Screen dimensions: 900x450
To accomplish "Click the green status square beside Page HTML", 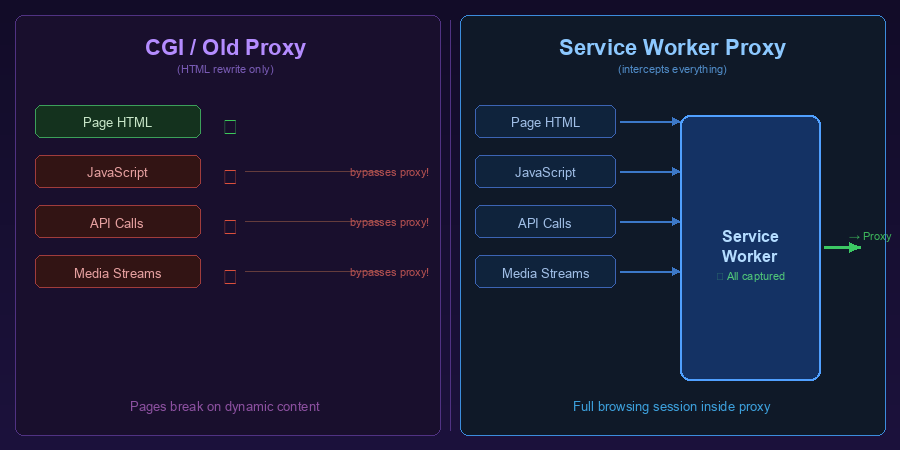I will pos(230,127).
